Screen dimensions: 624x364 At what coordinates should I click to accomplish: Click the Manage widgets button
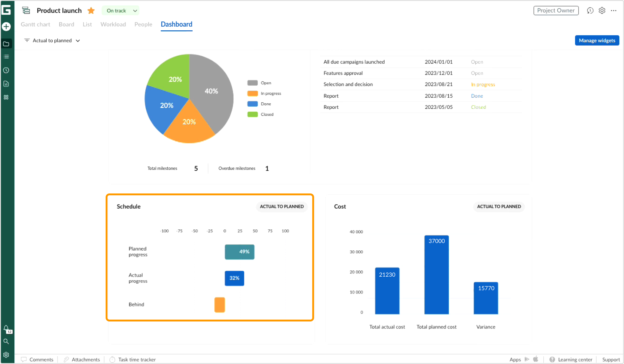597,40
